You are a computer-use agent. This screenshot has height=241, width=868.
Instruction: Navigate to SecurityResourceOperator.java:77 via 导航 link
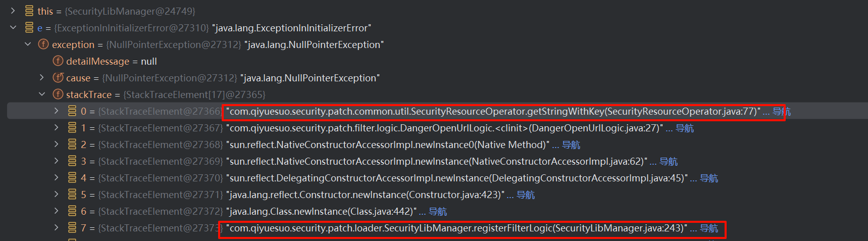[x=781, y=112]
